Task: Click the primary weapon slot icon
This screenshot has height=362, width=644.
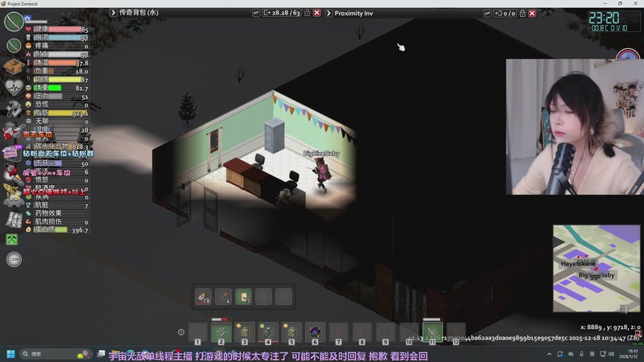Action: pos(14,22)
